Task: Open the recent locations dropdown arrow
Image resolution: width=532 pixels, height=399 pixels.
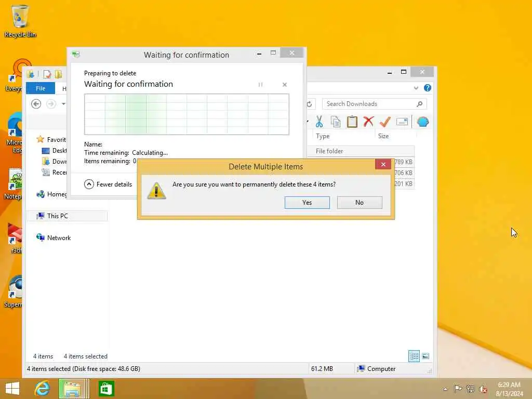Action: click(x=63, y=104)
